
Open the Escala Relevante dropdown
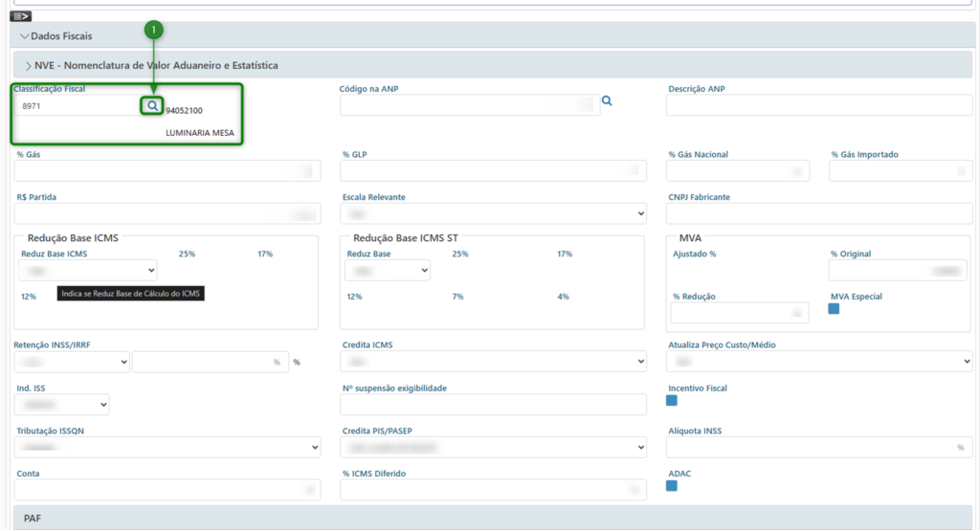click(x=493, y=213)
